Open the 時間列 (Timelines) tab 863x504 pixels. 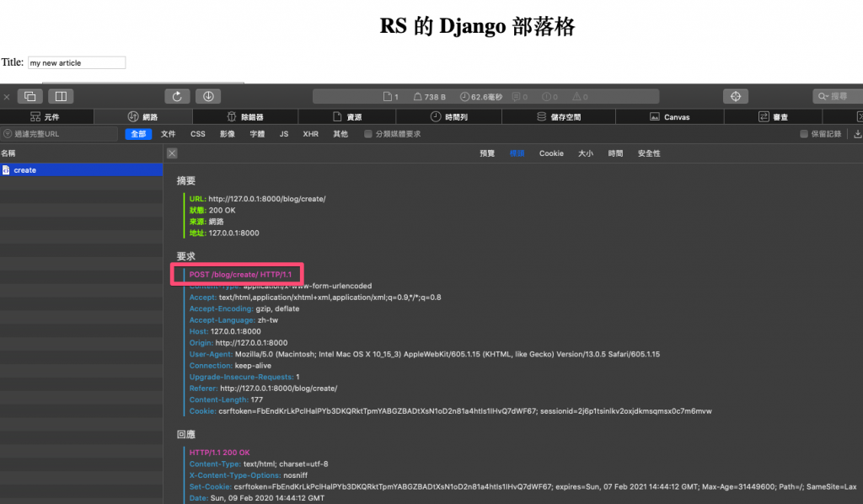pos(448,116)
